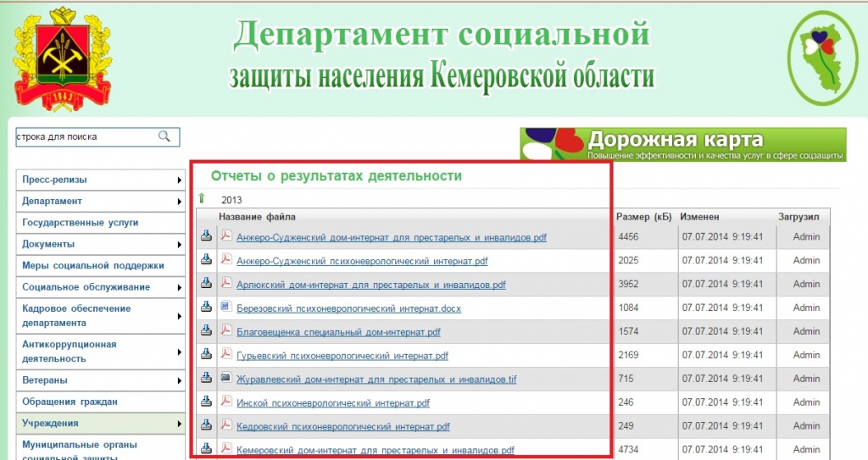Click PDF icon of Инской психоневрологический интернат

[x=225, y=402]
